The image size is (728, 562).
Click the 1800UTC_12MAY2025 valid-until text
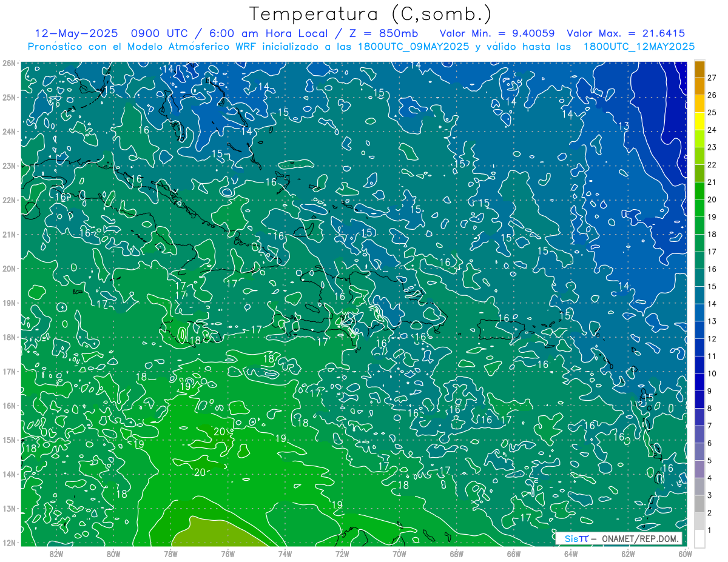pos(639,47)
